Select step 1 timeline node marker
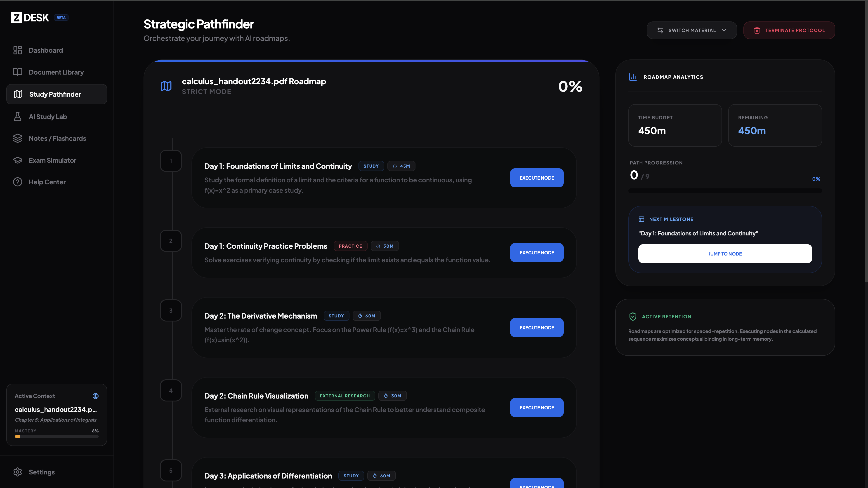Image resolution: width=868 pixels, height=488 pixels. 171,161
